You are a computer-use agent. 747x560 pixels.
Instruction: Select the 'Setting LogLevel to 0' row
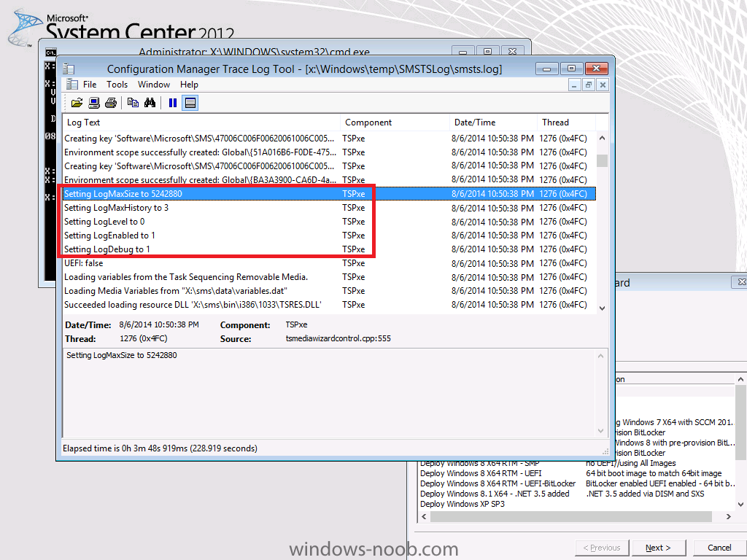pos(329,222)
